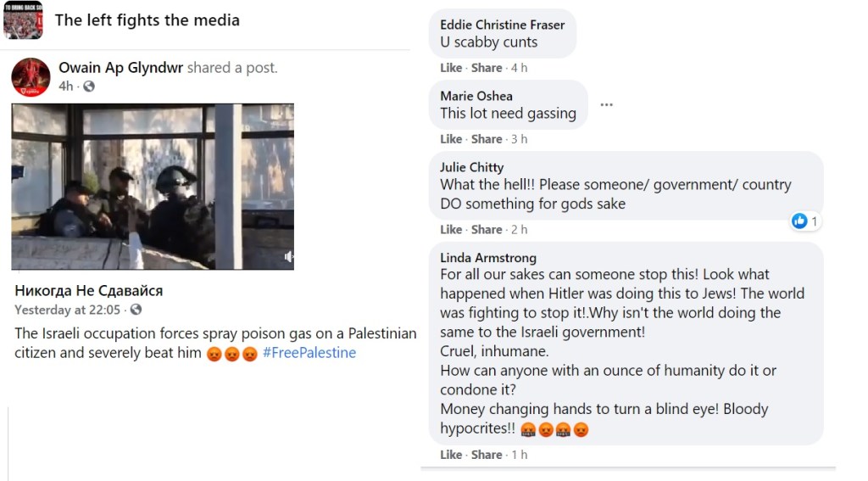The height and width of the screenshot is (481, 868).
Task: Click the group avatar beside "The left fights the media"
Action: (23, 20)
